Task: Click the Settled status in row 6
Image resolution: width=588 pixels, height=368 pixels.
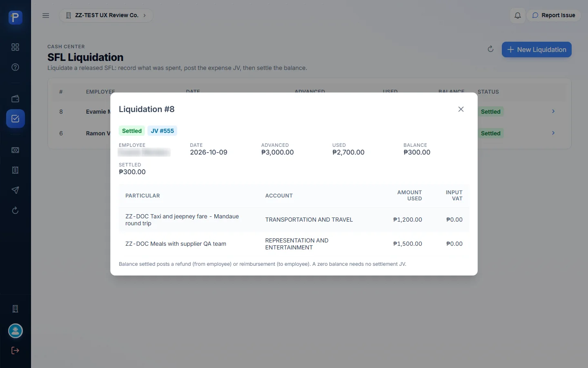Action: [x=490, y=133]
